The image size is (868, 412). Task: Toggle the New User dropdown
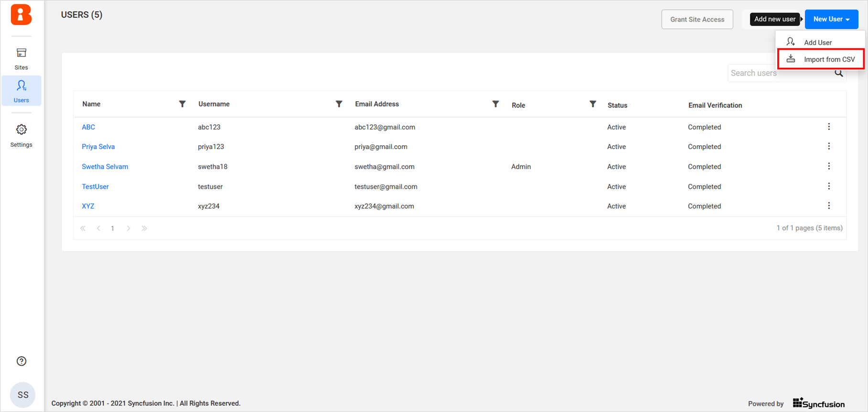[831, 19]
